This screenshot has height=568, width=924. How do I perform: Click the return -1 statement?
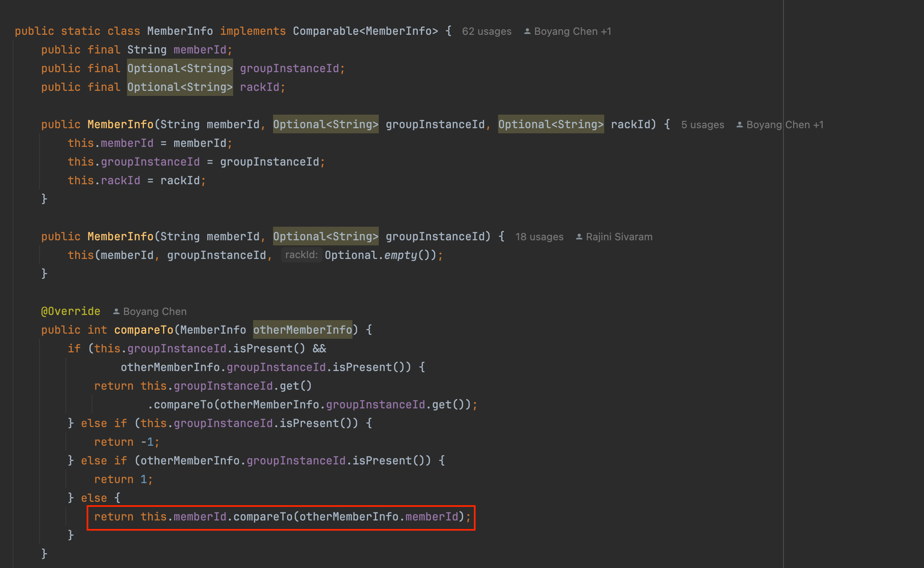click(x=127, y=442)
